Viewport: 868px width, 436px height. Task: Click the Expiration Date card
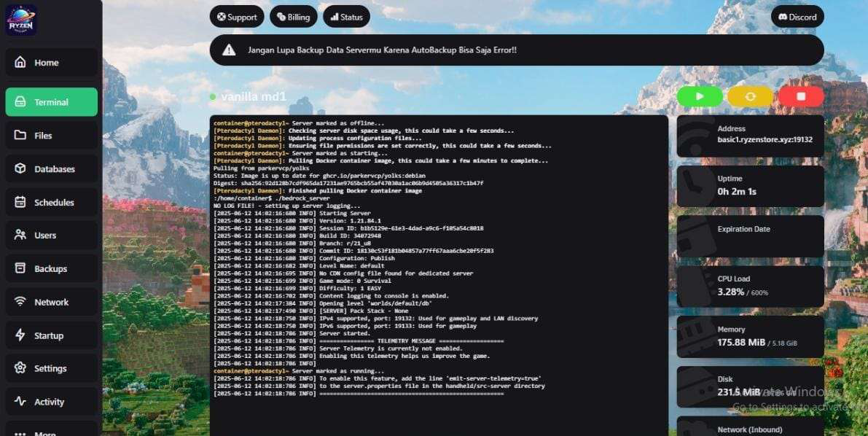click(750, 236)
